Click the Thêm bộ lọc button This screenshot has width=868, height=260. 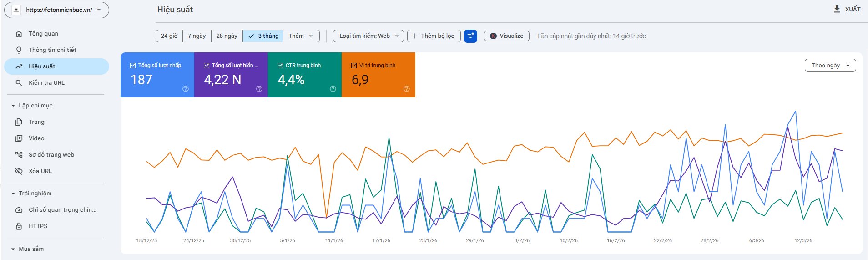[434, 36]
